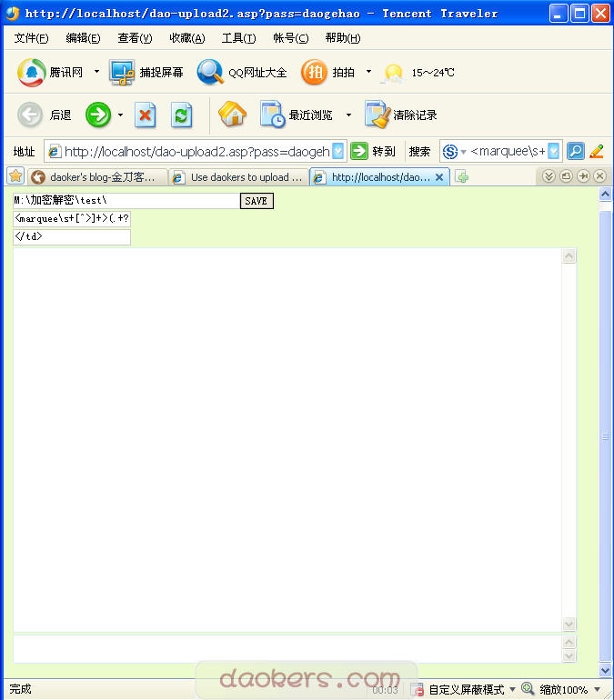
Task: Click the zoom magnifier icon in status bar
Action: 528,689
